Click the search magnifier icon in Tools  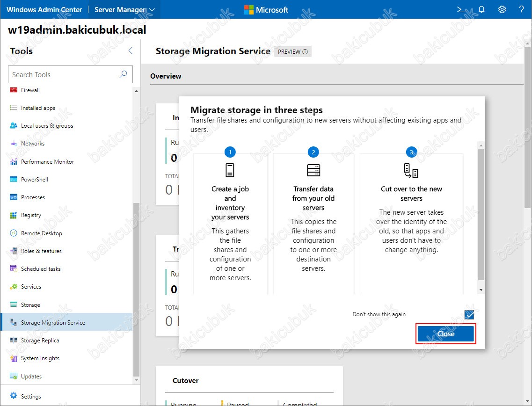(x=123, y=74)
